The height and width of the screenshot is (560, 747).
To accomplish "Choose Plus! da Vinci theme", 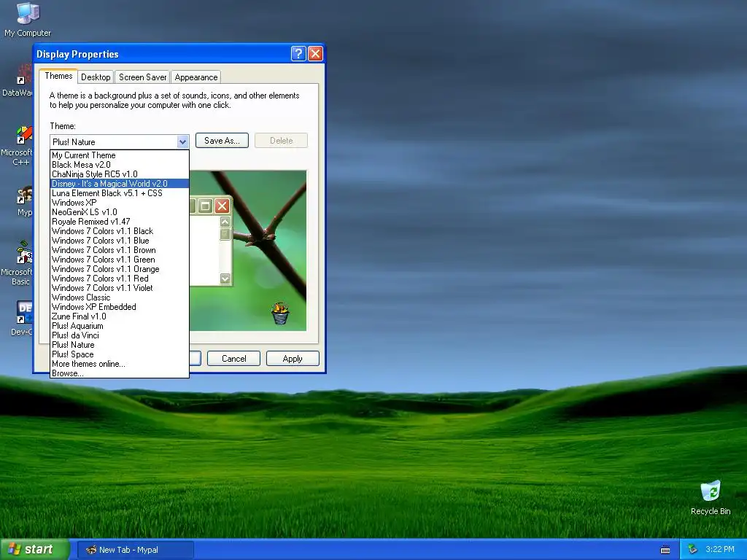I will click(x=120, y=335).
